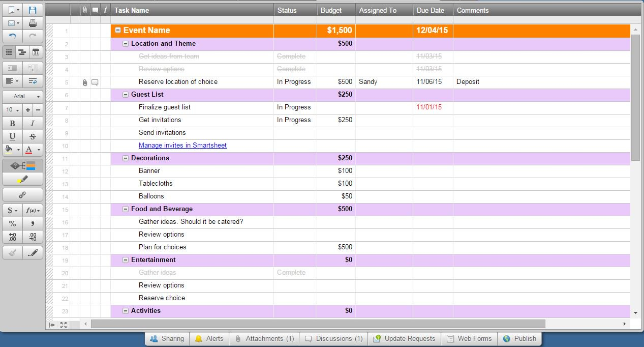Click the Undo arrow icon
644x347 pixels.
click(12, 37)
